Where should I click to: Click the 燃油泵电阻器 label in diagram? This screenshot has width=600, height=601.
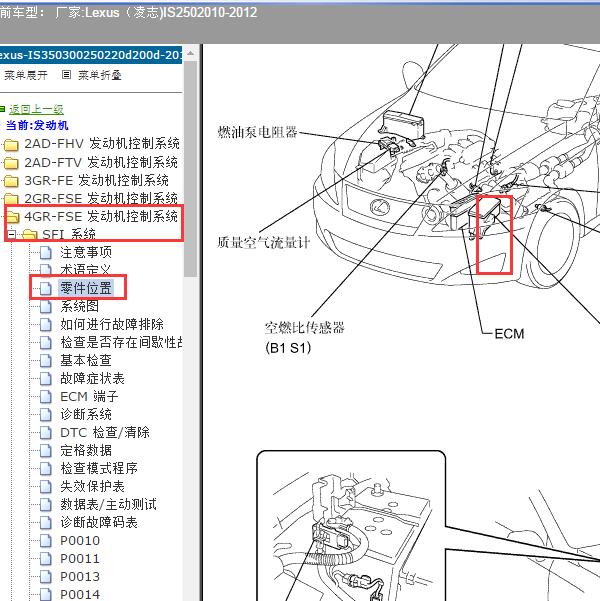click(x=257, y=132)
